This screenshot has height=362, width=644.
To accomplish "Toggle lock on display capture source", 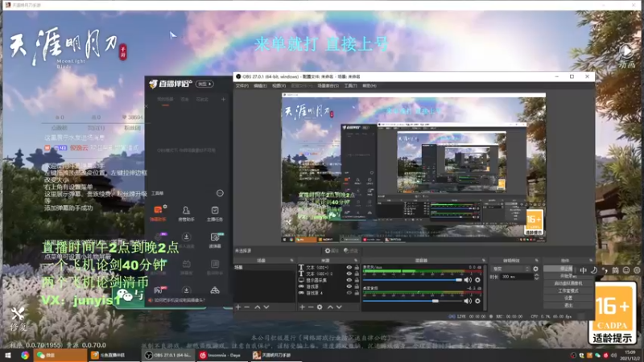I will [x=357, y=280].
